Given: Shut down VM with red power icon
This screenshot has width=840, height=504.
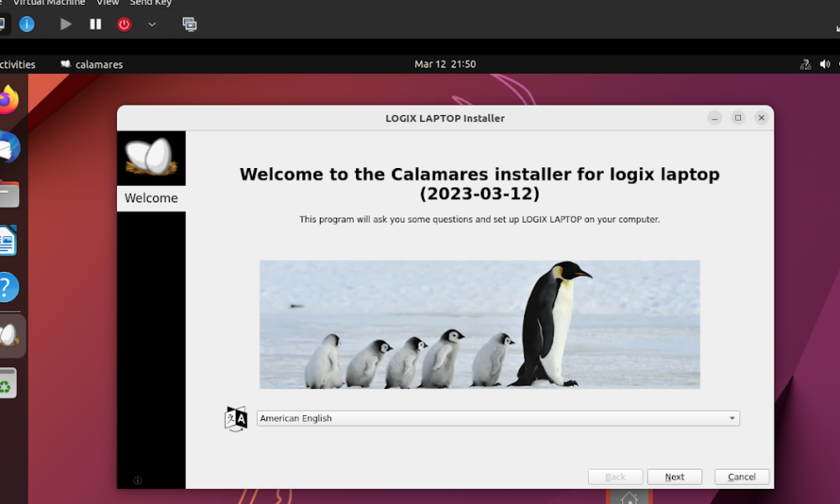Looking at the screenshot, I should 124,24.
